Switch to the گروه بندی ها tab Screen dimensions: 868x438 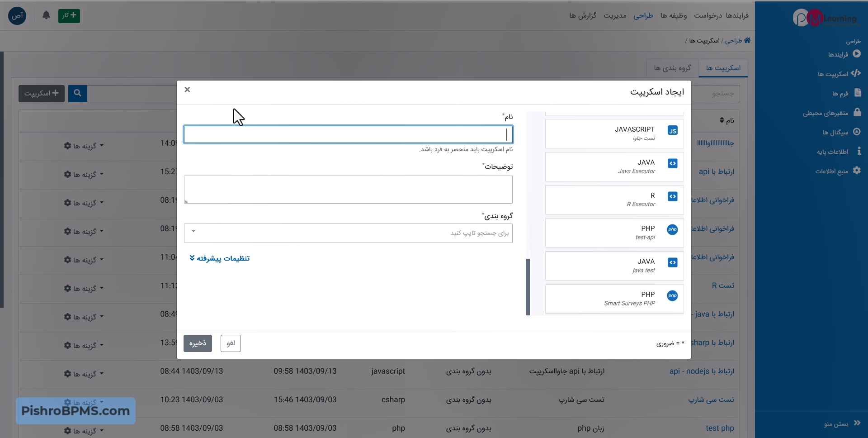(672, 68)
